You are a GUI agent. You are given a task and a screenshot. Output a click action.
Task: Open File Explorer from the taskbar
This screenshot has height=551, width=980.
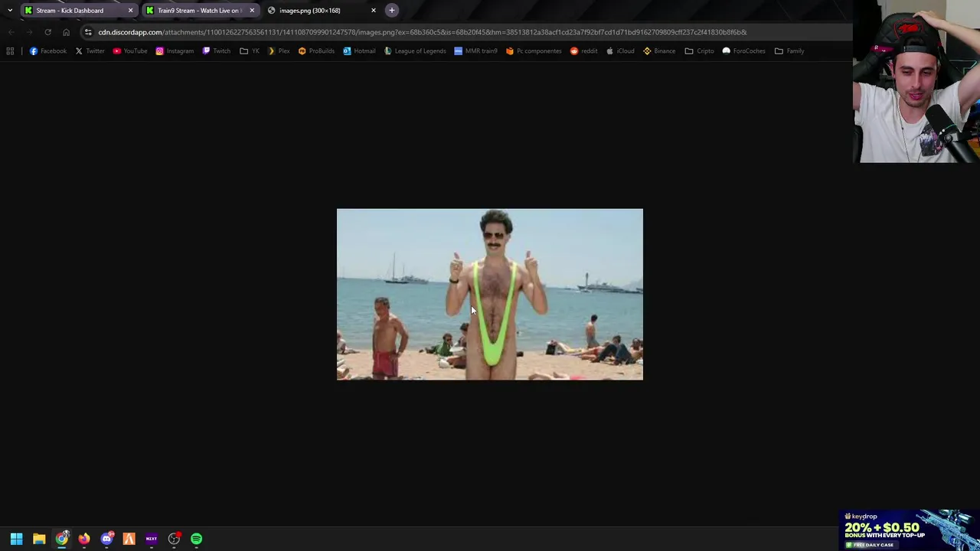coord(39,539)
